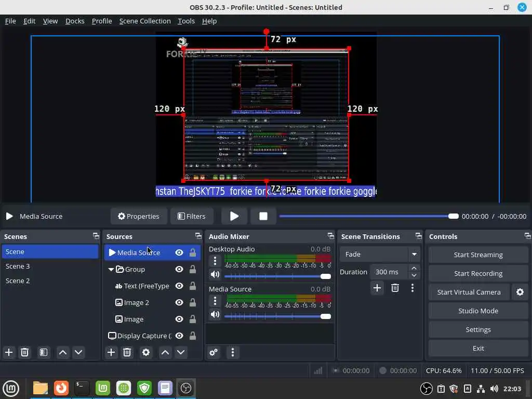Move source down arrow in Sources dock
The height and width of the screenshot is (399, 532).
pos(181,352)
